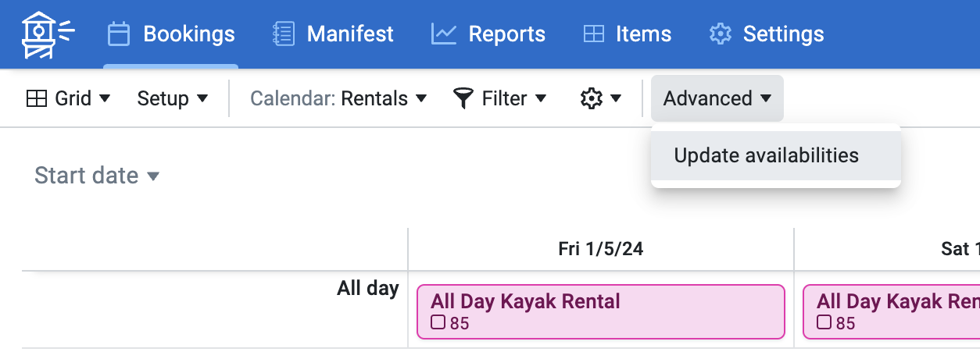Viewport: 980px width, 359px height.
Task: Open the Settings tab
Action: coord(766,34)
